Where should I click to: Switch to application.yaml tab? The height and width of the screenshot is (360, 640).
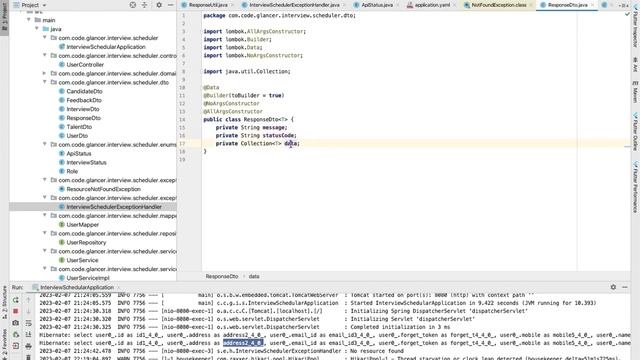pyautogui.click(x=432, y=5)
